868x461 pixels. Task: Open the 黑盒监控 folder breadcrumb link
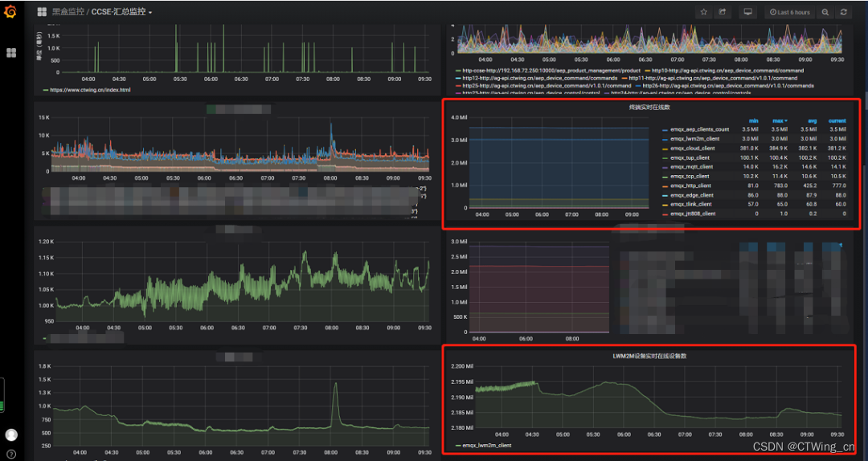coord(68,11)
